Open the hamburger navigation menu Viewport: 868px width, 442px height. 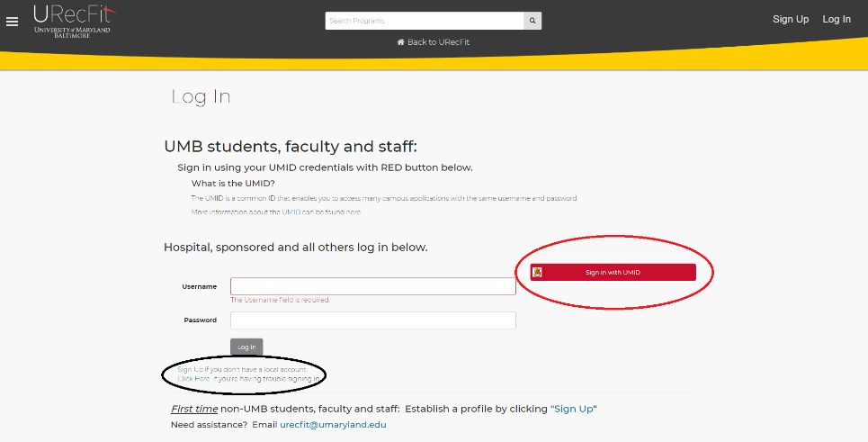point(13,22)
